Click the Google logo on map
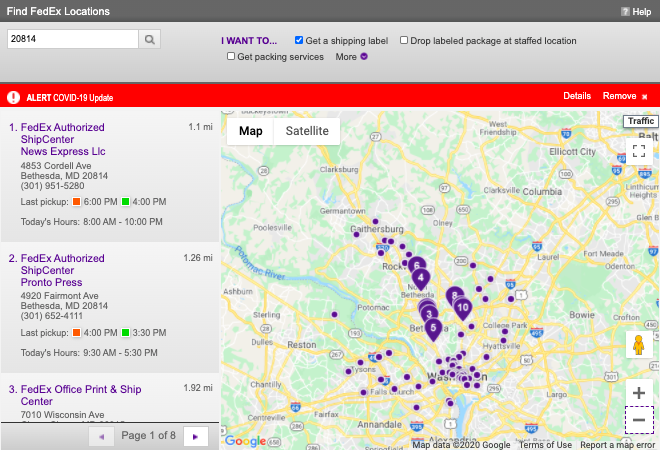This screenshot has height=450, width=660. (246, 441)
